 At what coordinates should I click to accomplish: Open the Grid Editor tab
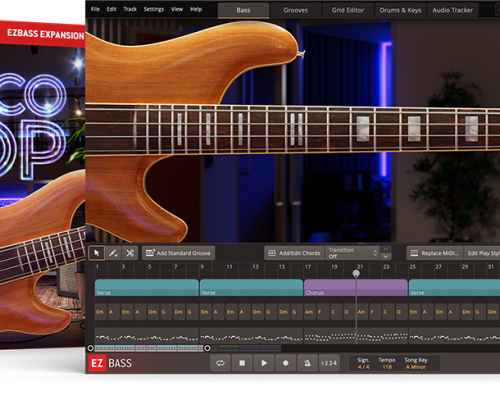coord(348,10)
